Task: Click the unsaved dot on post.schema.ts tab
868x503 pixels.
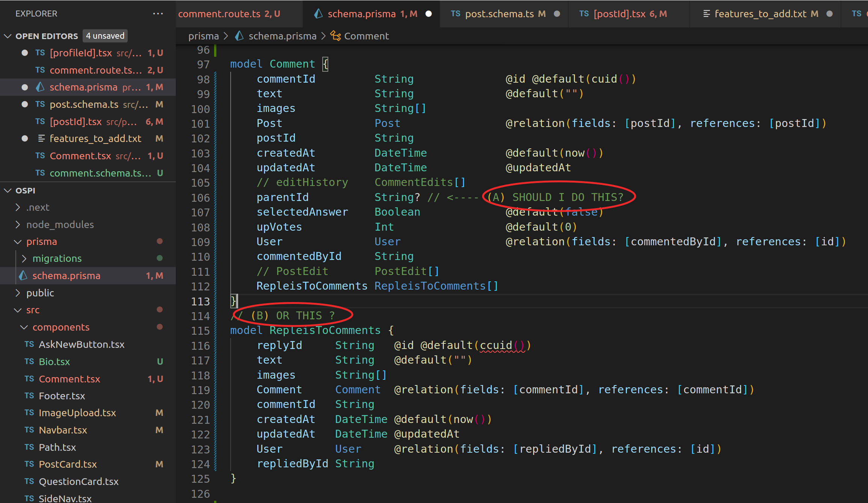Action: (557, 14)
